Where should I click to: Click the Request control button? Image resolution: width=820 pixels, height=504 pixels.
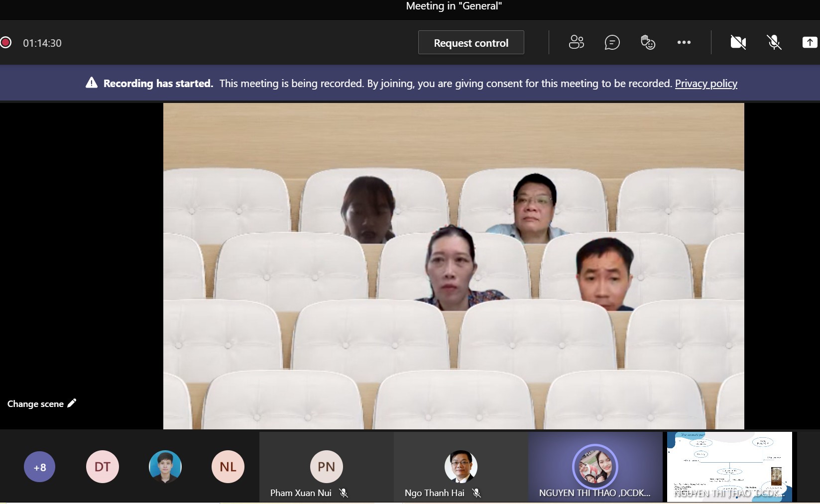471,42
